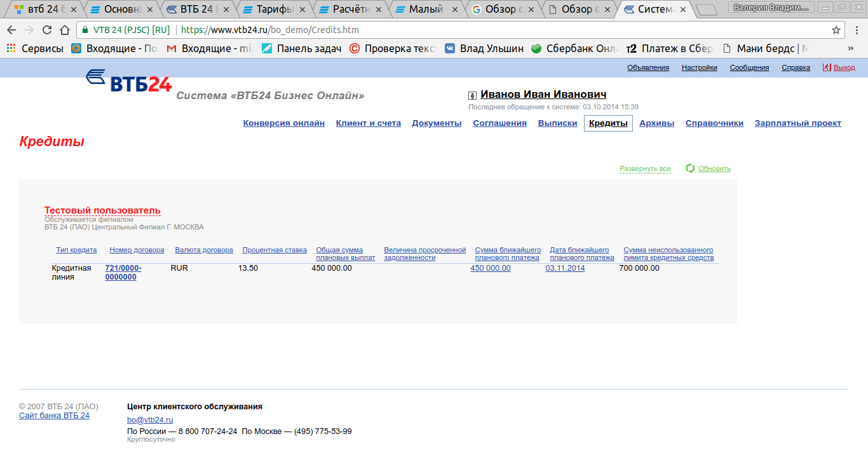Sort by Дата ближайшего планового платежа column
The width and height of the screenshot is (868, 469).
click(x=582, y=254)
